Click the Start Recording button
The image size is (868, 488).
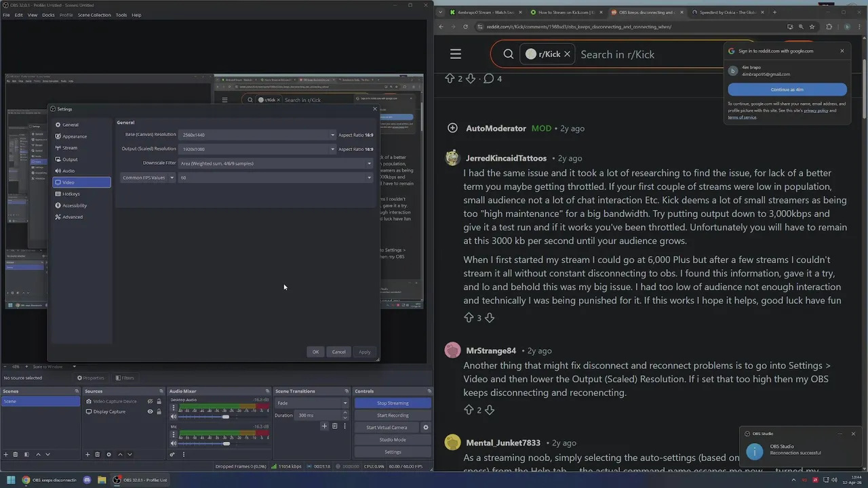pos(393,415)
